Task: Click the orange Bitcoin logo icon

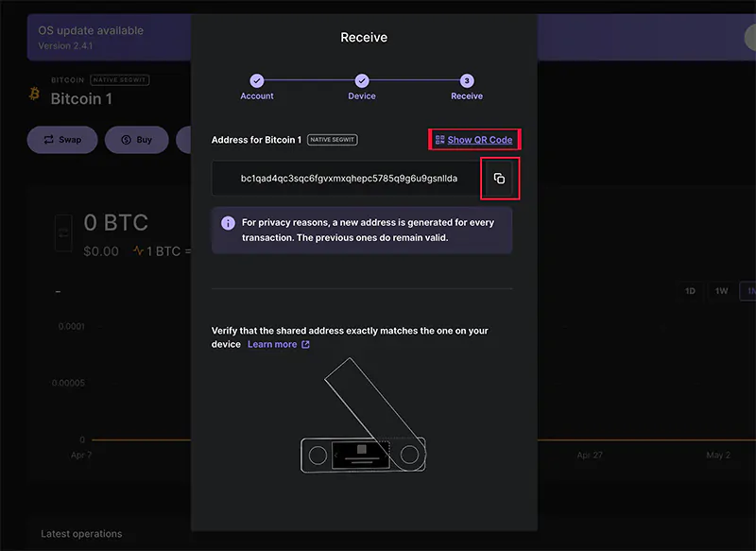Action: click(x=34, y=94)
